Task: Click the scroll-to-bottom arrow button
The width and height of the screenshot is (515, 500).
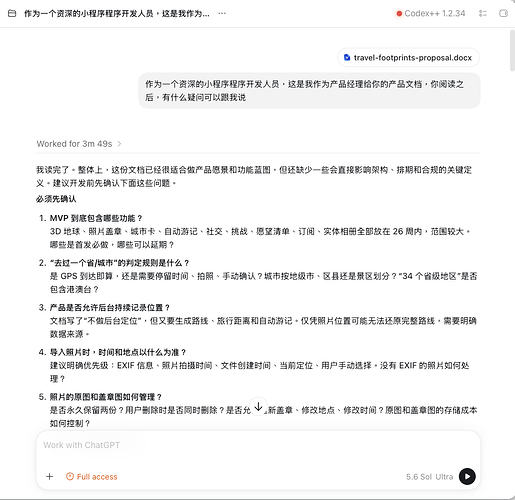Action: [258, 406]
